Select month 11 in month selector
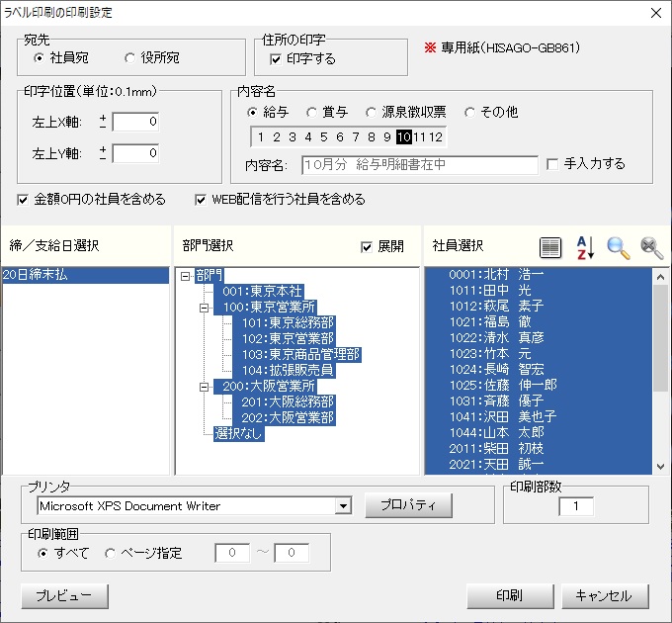 (420, 137)
